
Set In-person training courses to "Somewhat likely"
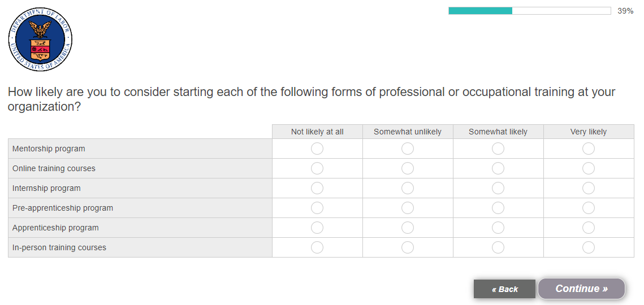[x=498, y=247]
